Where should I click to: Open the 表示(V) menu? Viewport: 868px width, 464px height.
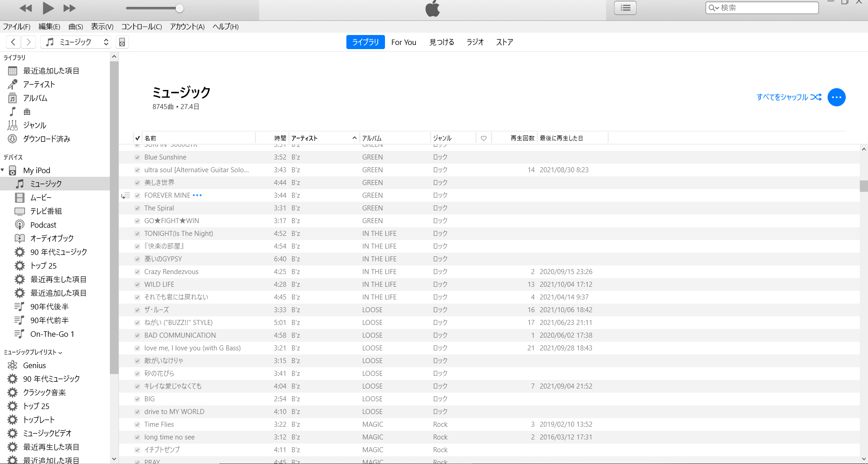click(102, 26)
